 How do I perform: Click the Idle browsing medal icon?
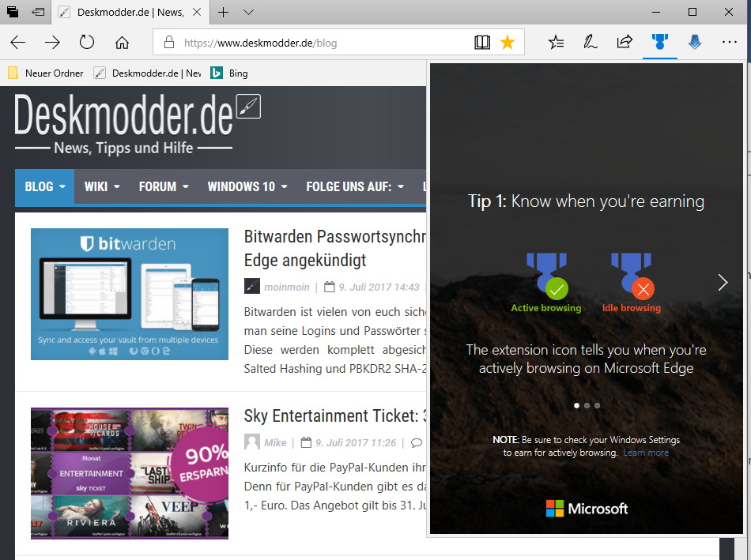pyautogui.click(x=632, y=276)
